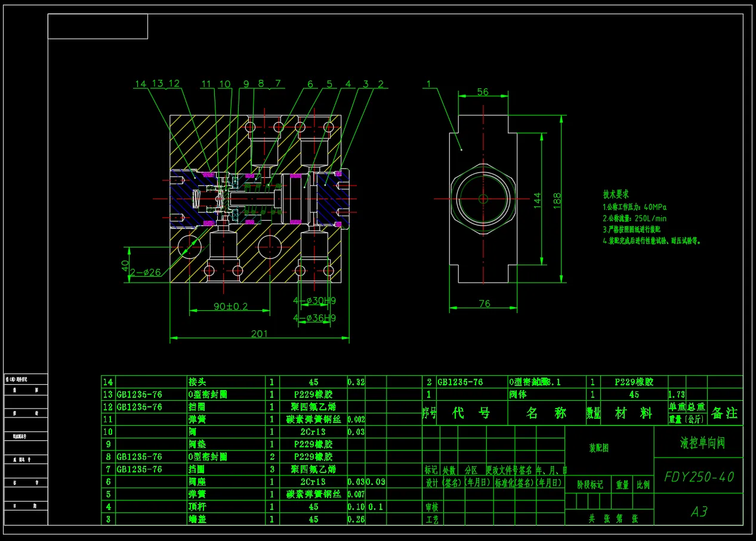Click the 阀垫 name in row 9
Viewport: 756px width, 541px height.
pos(197,444)
